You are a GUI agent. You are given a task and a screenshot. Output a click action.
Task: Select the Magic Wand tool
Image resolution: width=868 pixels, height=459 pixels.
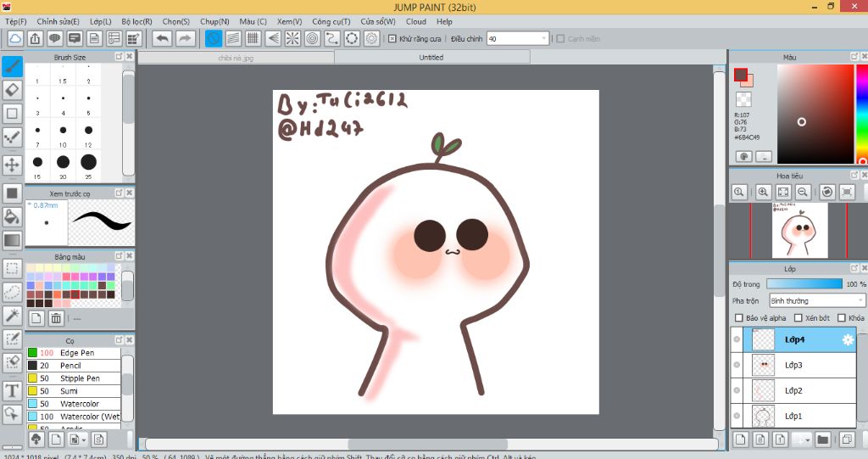pyautogui.click(x=12, y=316)
